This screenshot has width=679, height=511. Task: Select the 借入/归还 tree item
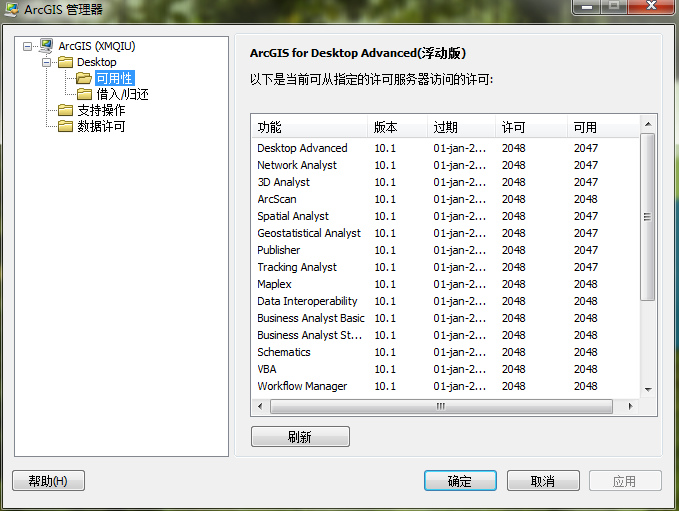point(122,94)
